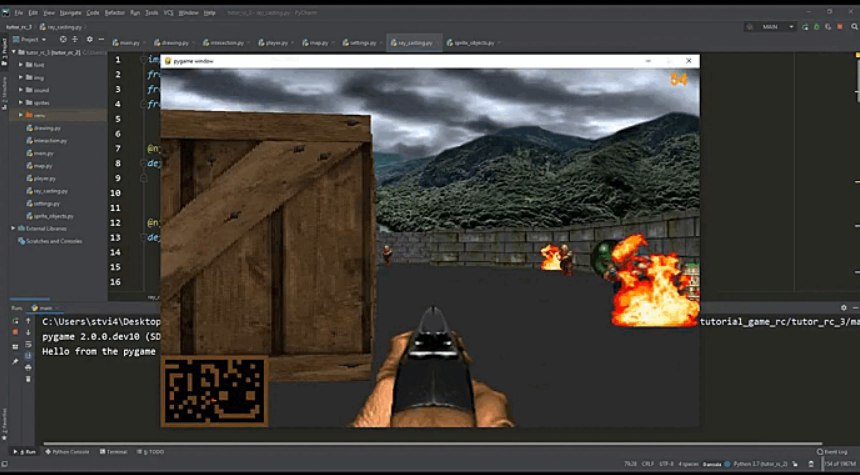The image size is (860, 475).
Task: Click the print icon in Run panel
Action: click(x=29, y=367)
